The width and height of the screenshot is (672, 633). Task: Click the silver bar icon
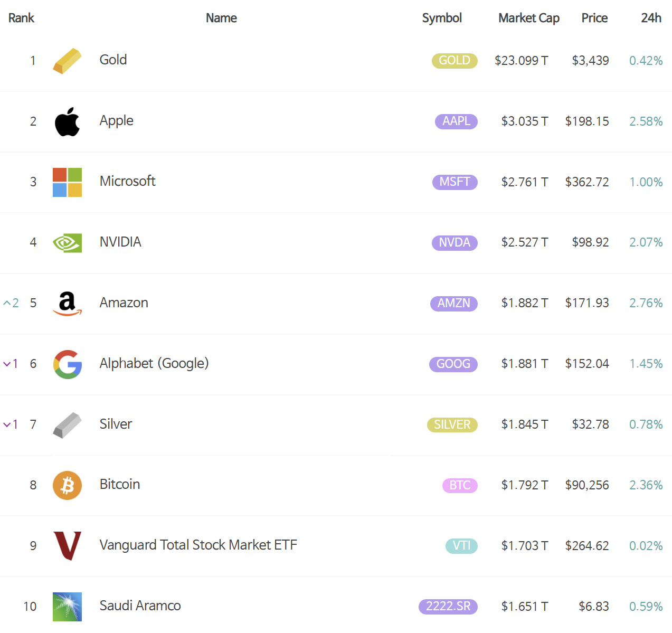67,424
